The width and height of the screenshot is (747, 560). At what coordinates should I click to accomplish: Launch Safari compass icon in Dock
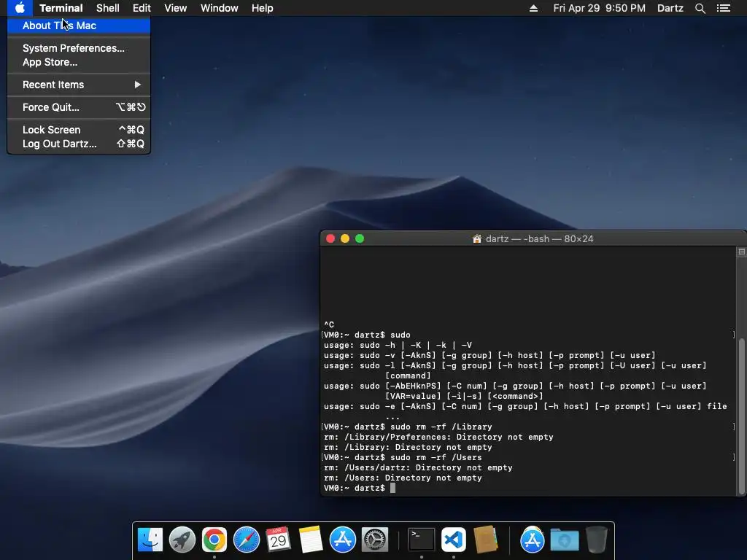(247, 540)
